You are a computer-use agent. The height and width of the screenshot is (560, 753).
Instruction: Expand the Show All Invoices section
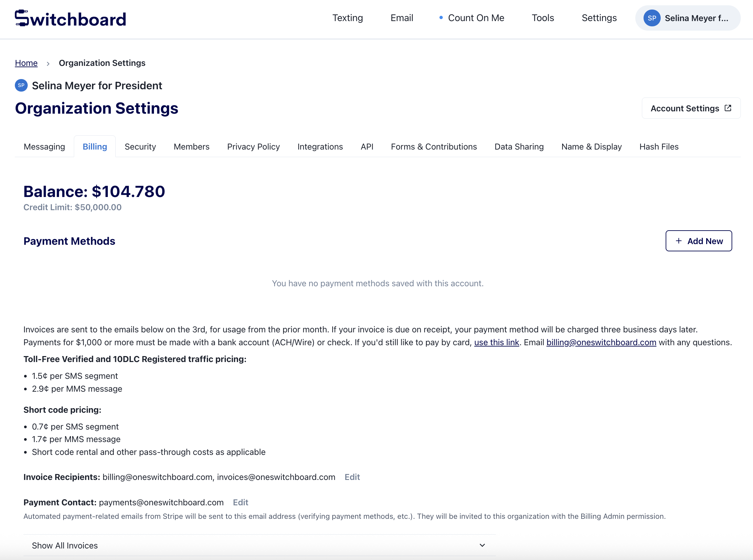pyautogui.click(x=259, y=545)
